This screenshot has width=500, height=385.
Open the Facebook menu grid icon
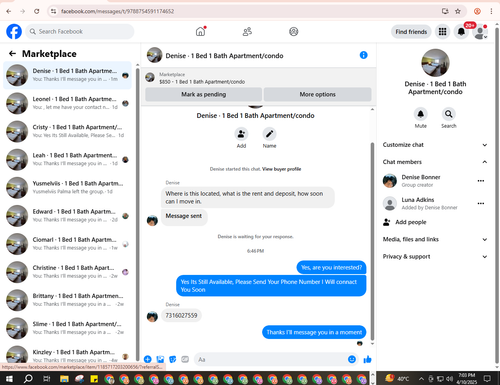point(442,32)
